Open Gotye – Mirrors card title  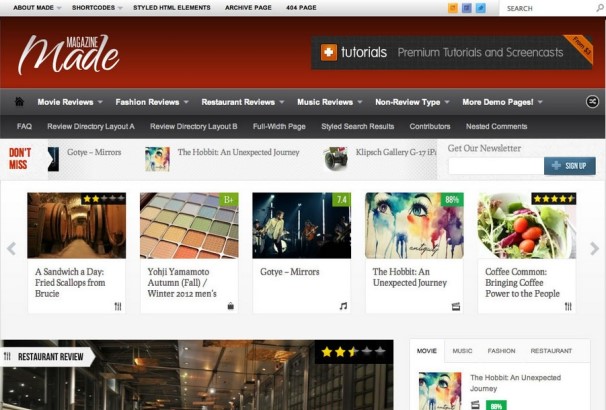pos(290,272)
